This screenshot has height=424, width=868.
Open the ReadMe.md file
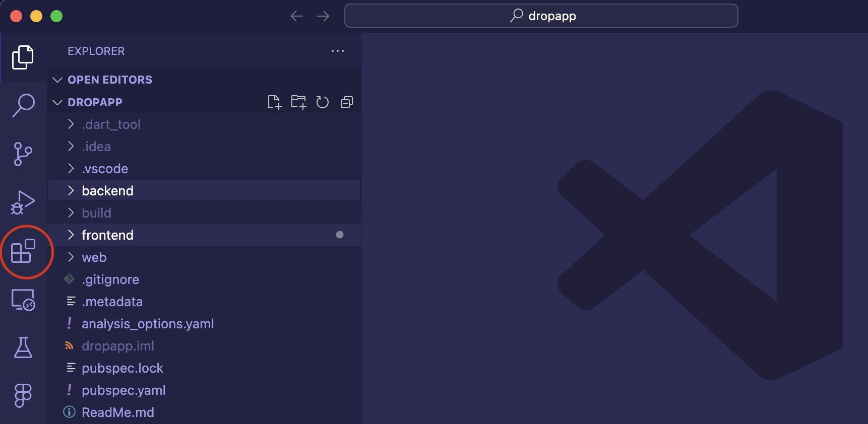[x=118, y=412]
